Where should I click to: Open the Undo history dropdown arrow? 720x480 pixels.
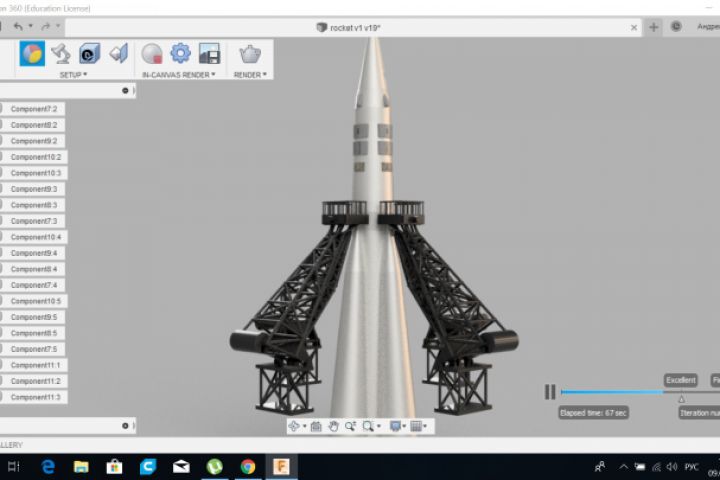[31, 26]
